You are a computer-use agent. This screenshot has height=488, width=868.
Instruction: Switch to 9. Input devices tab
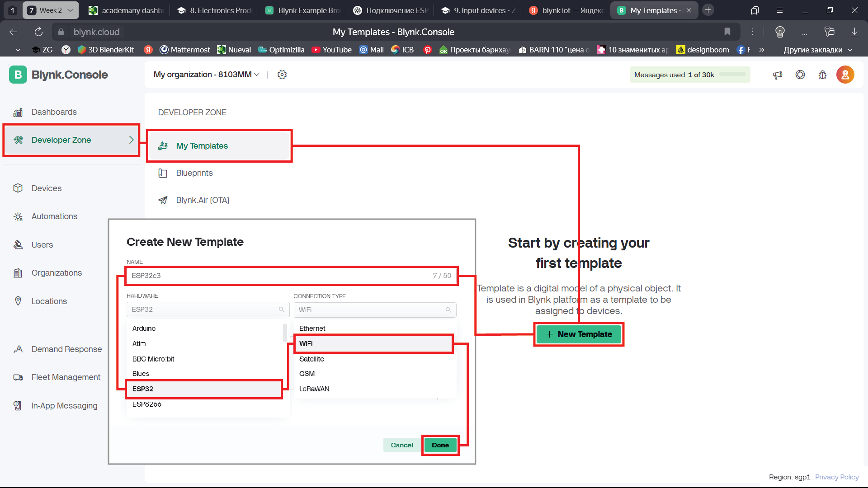pos(479,10)
